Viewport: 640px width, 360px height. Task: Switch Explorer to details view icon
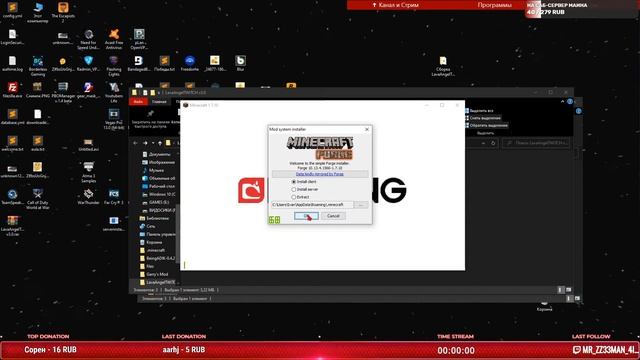pyautogui.click(x=560, y=290)
